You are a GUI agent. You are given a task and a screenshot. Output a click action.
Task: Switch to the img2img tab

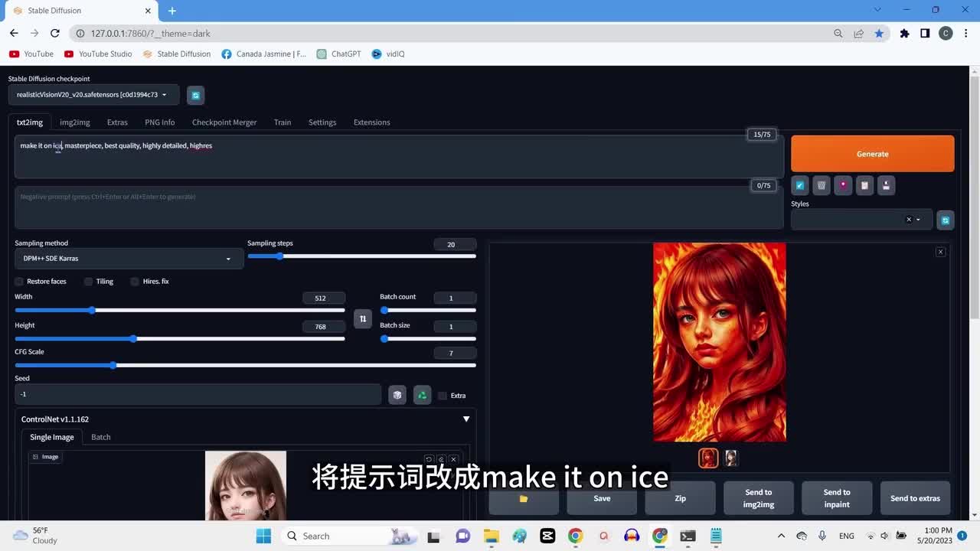[x=75, y=122]
